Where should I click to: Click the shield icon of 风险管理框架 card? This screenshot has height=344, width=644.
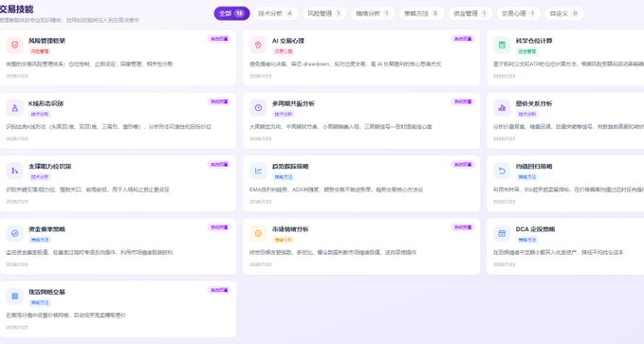pos(15,45)
